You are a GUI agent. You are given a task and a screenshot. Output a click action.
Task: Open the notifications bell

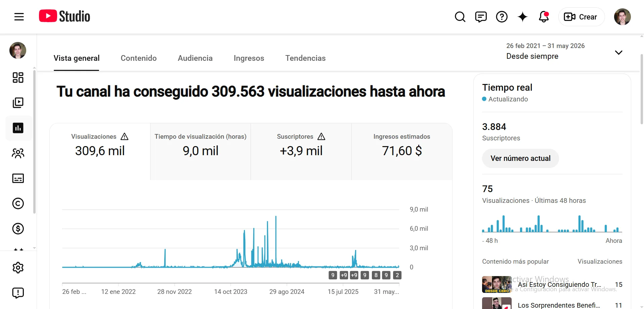(x=544, y=17)
